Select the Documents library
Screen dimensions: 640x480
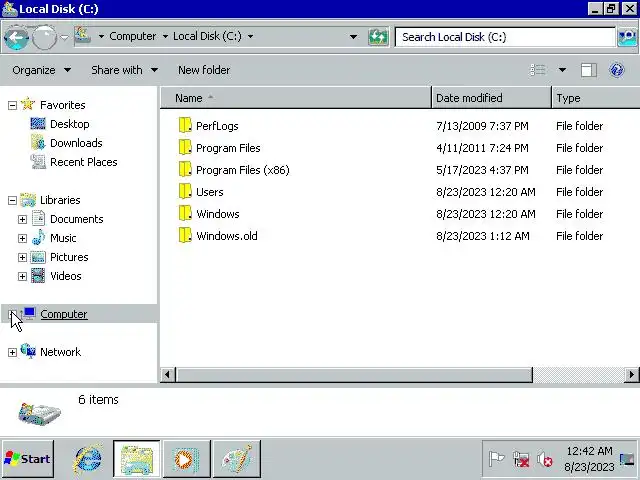[x=76, y=219]
